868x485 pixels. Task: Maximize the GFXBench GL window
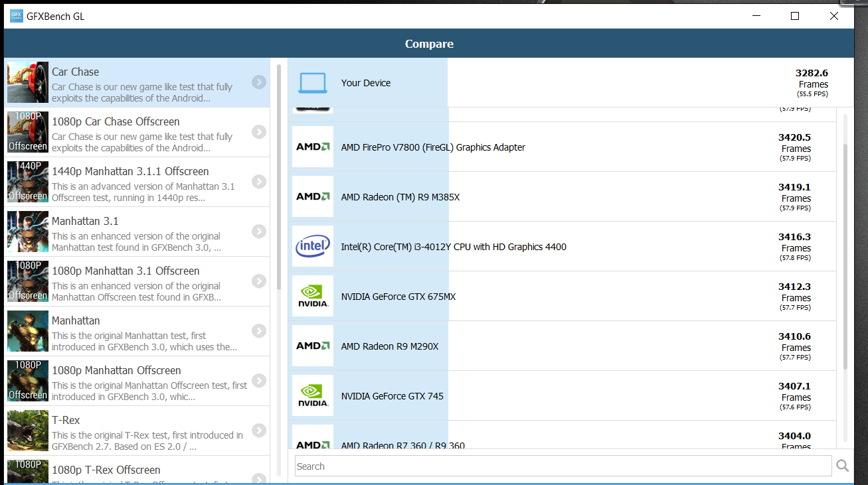(x=795, y=16)
